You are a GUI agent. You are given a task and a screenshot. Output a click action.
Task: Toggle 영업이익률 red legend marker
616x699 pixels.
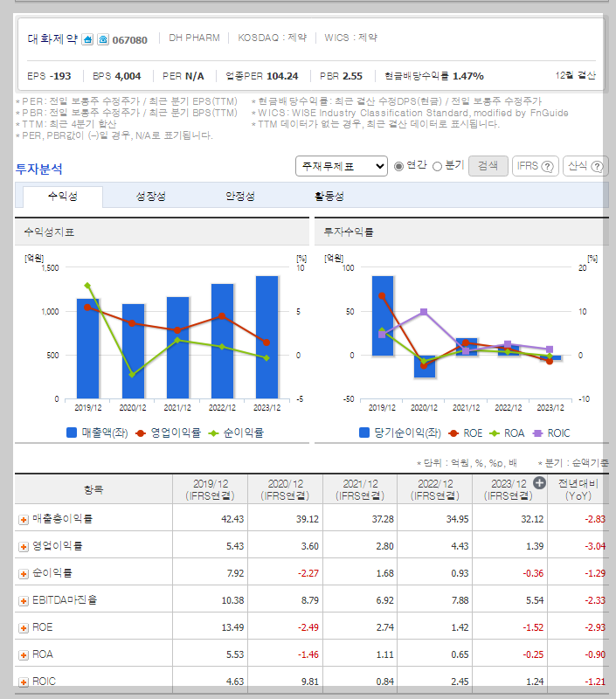[141, 433]
